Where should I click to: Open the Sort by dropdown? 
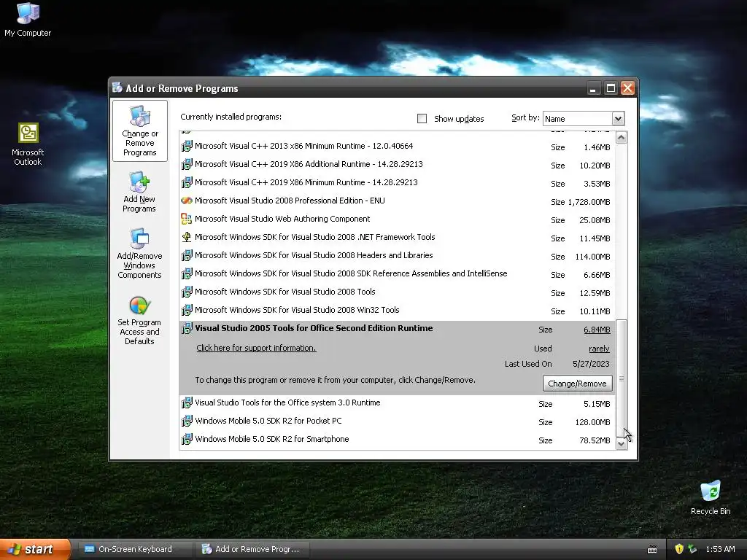coord(618,119)
